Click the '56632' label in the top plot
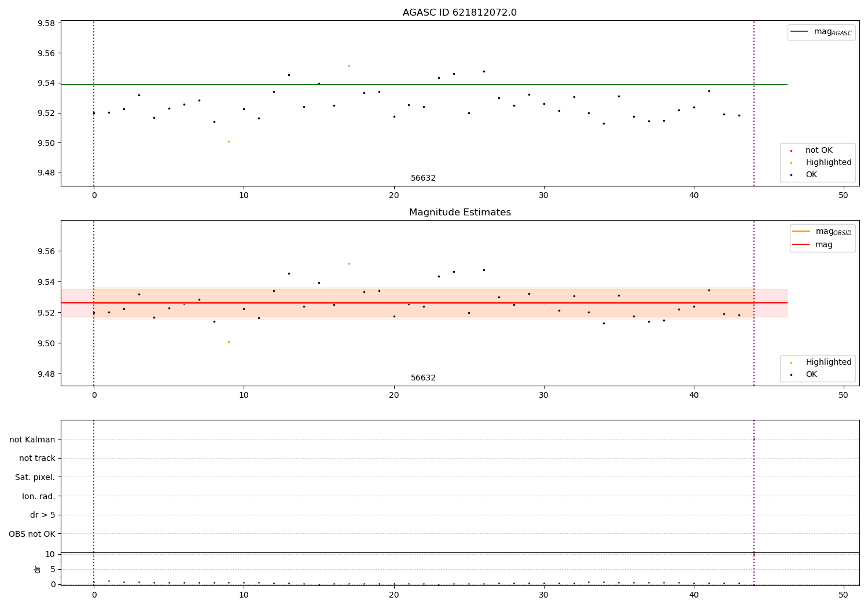This screenshot has height=608, width=868. 423,178
